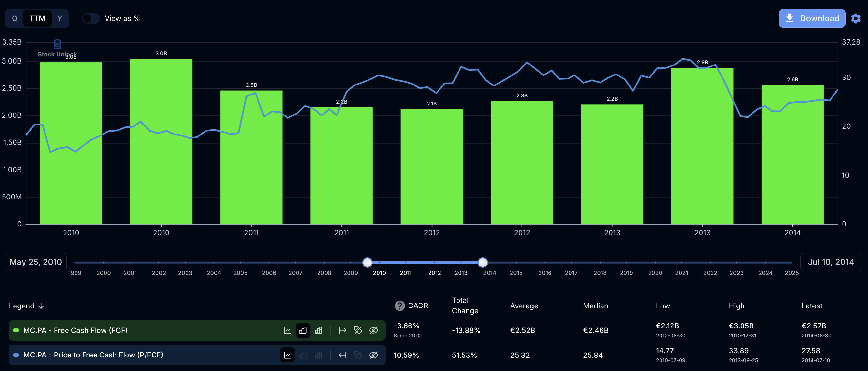The width and height of the screenshot is (868, 371).
Task: Click the €3.05B high value
Action: coord(741,326)
